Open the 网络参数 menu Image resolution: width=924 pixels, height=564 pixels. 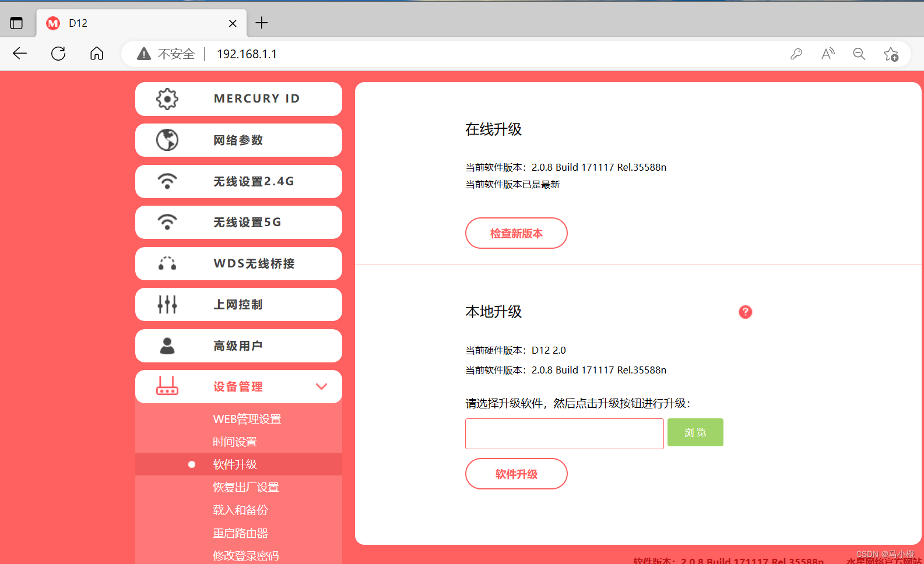(238, 140)
